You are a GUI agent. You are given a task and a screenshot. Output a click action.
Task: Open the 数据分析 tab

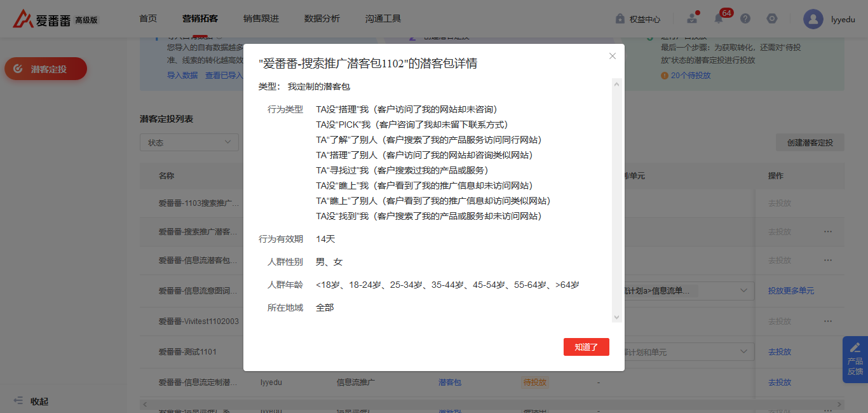tap(322, 18)
